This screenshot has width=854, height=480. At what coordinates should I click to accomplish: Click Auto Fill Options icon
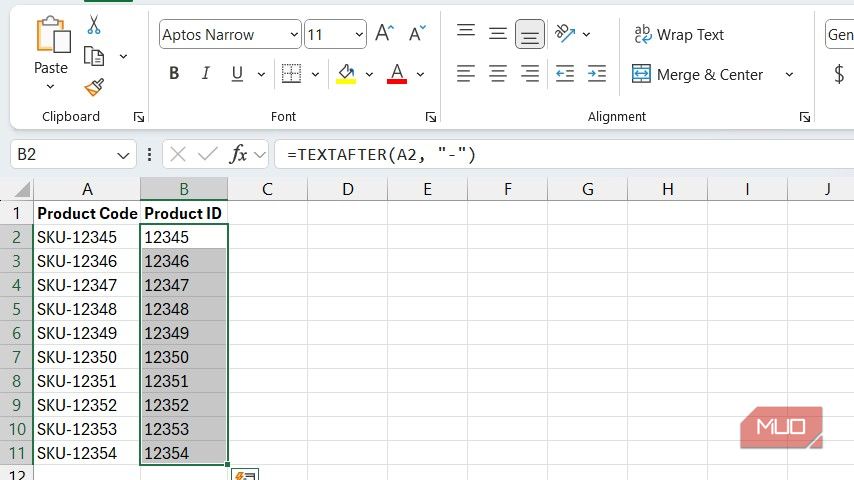point(245,475)
